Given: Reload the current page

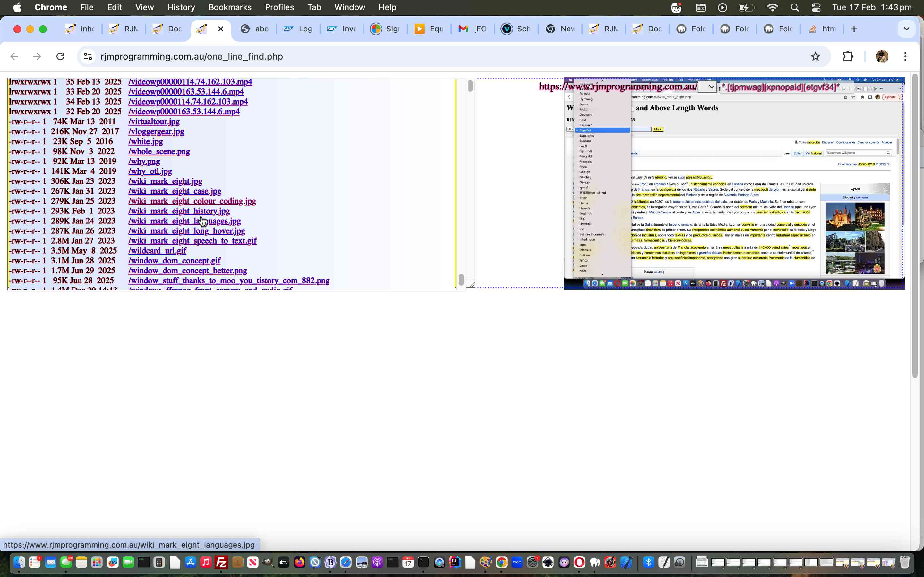Looking at the screenshot, I should point(60,56).
